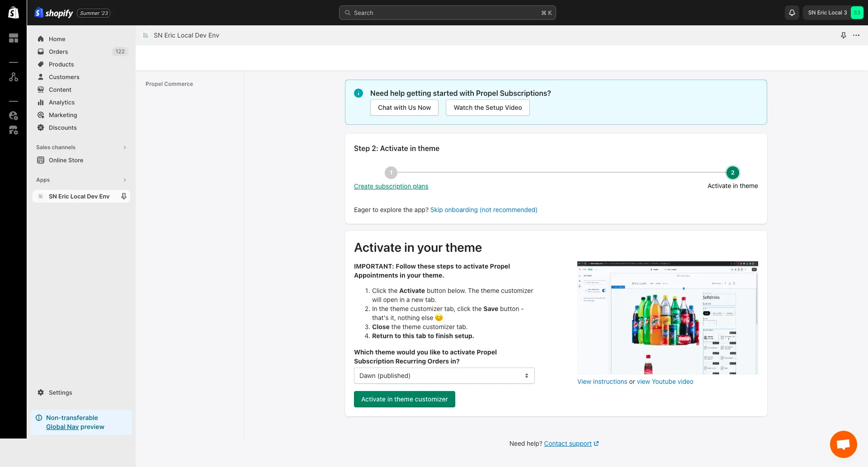This screenshot has height=467, width=868.
Task: Click Skip onboarding (not recommended) link
Action: click(x=484, y=210)
